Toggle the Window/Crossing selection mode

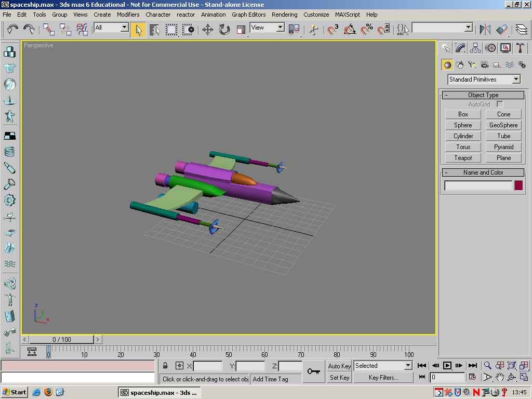(x=188, y=30)
